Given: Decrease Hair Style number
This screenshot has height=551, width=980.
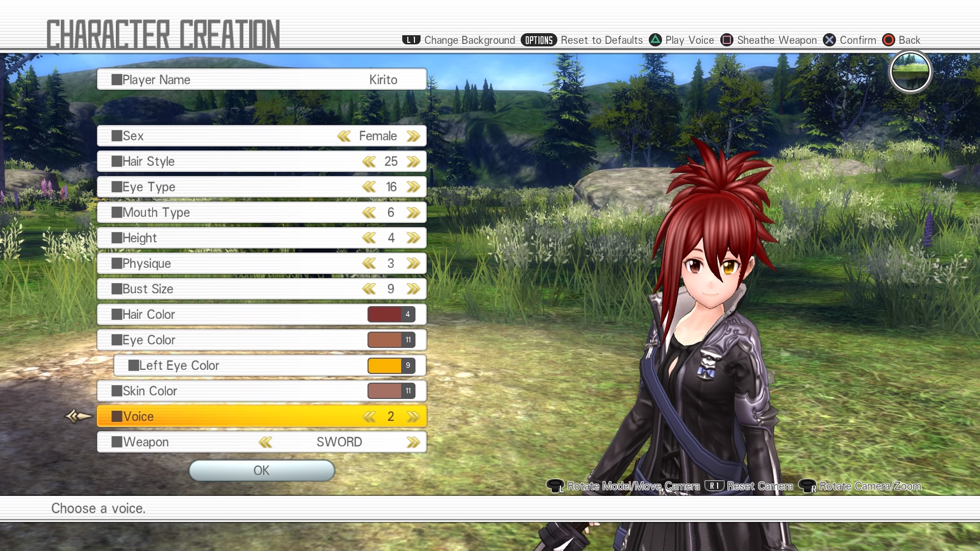Looking at the screenshot, I should coord(369,162).
